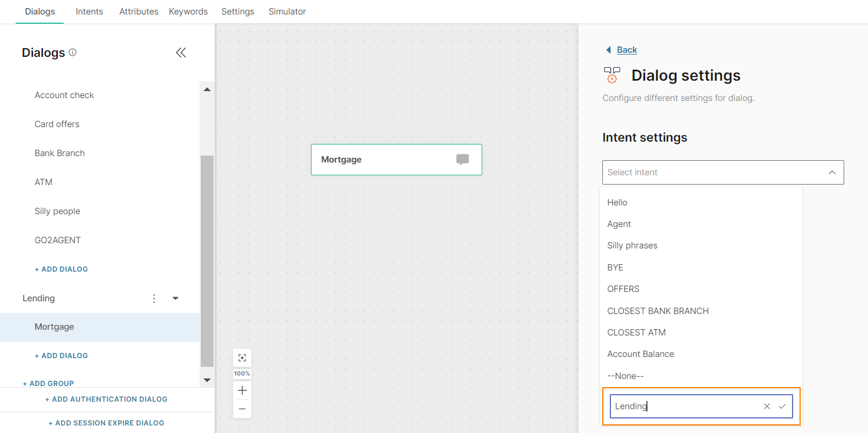Viewport: 868px width, 433px height.
Task: Click Add Session Expire Dialog button
Action: [106, 423]
